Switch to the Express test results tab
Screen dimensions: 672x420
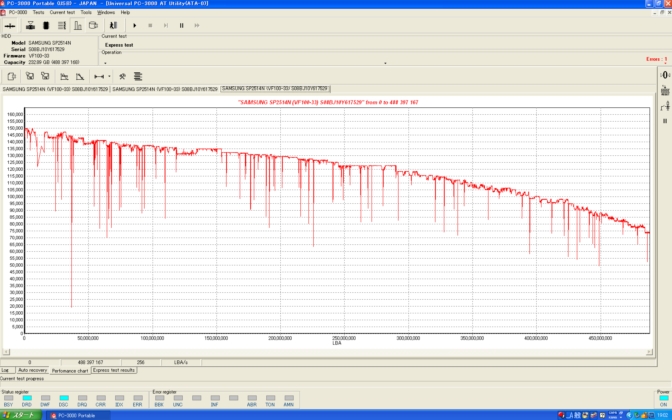click(114, 370)
